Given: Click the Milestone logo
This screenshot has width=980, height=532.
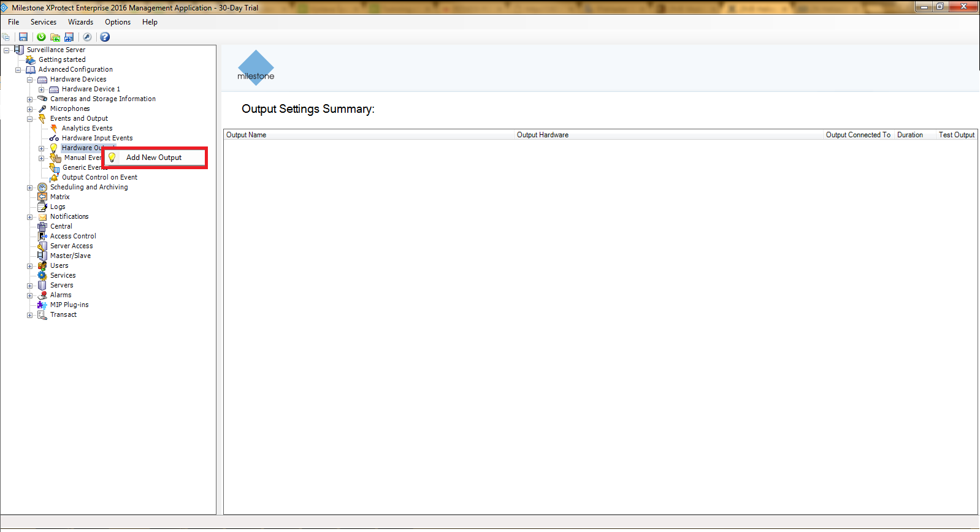Looking at the screenshot, I should coord(256,67).
